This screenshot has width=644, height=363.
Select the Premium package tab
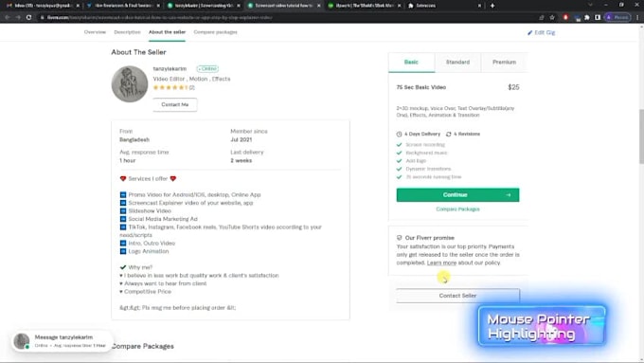click(x=505, y=62)
